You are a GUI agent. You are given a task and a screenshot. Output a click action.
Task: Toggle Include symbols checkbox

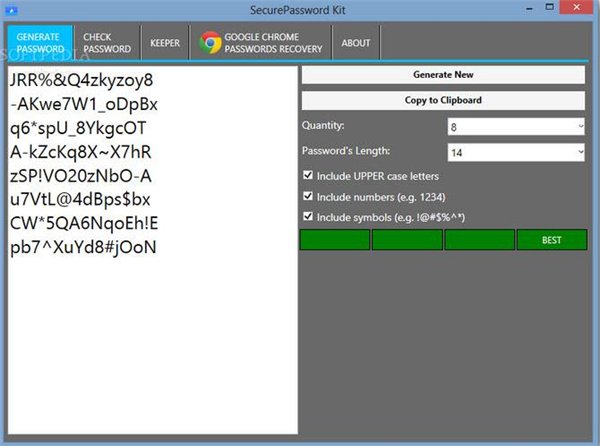point(308,216)
